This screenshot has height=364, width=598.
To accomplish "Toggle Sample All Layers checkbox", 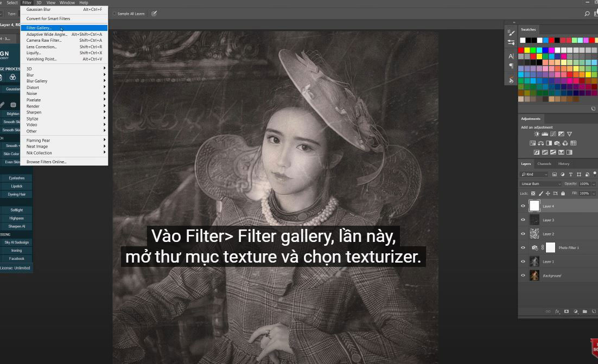I will pos(114,14).
